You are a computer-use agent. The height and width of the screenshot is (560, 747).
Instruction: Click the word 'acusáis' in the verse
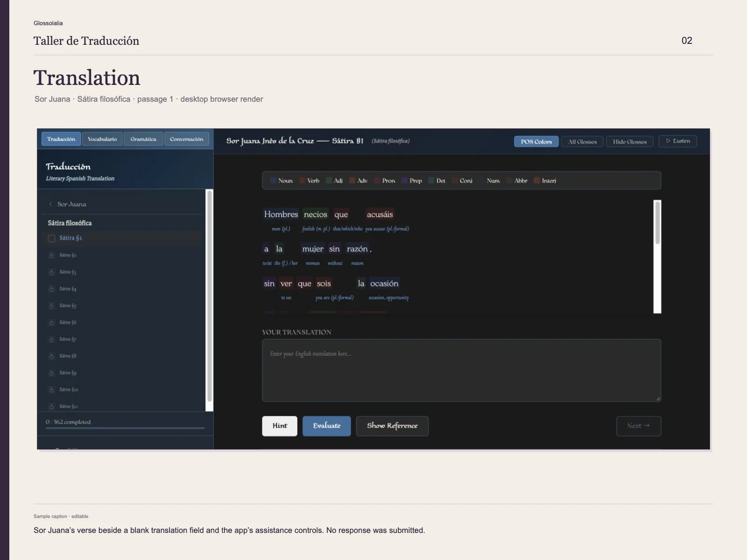point(380,214)
